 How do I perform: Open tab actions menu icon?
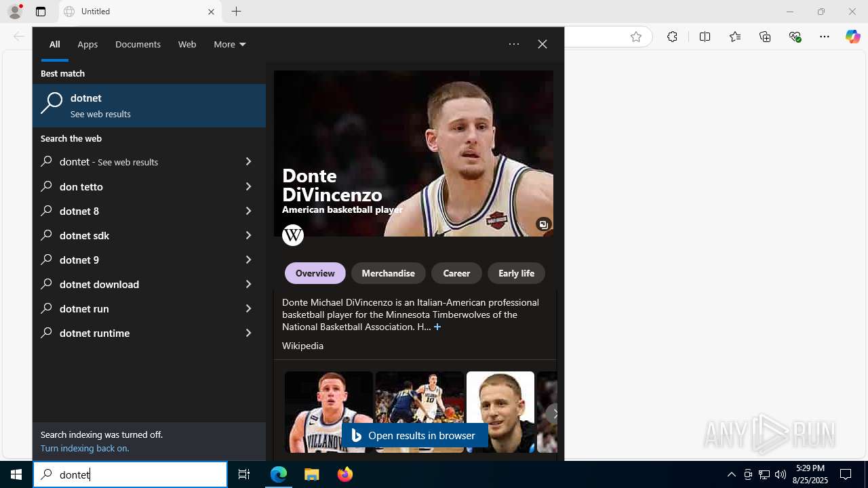coord(41,12)
